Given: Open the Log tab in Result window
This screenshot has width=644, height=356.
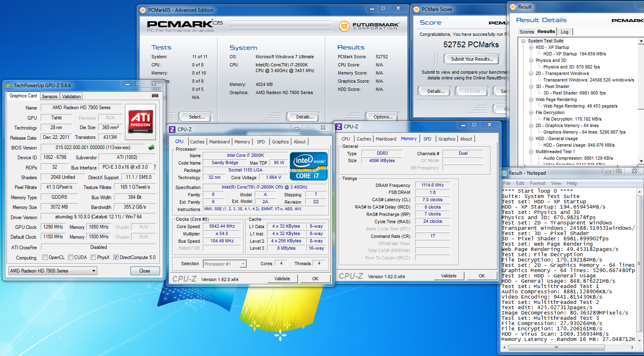Looking at the screenshot, I should [565, 32].
